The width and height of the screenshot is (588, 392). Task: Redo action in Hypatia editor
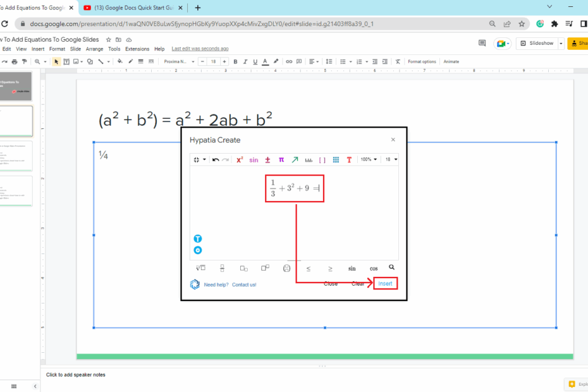(x=225, y=160)
